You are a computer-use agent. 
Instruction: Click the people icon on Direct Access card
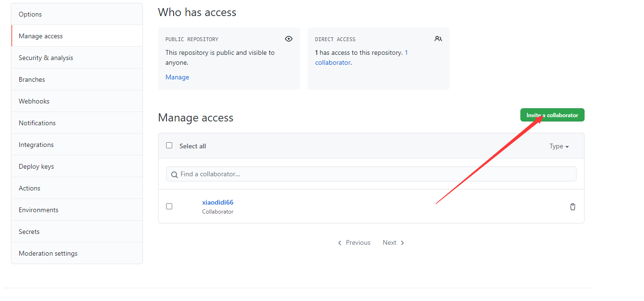point(438,39)
